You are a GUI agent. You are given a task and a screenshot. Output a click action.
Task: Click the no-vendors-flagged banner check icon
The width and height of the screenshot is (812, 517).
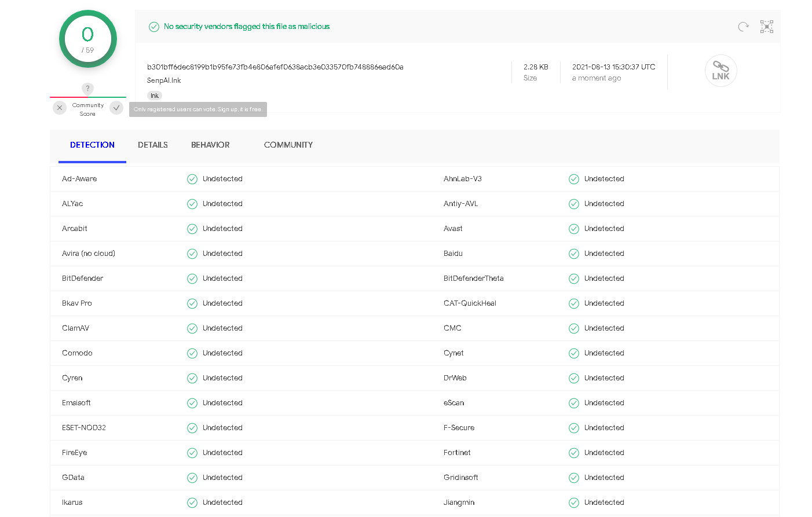[x=154, y=27]
